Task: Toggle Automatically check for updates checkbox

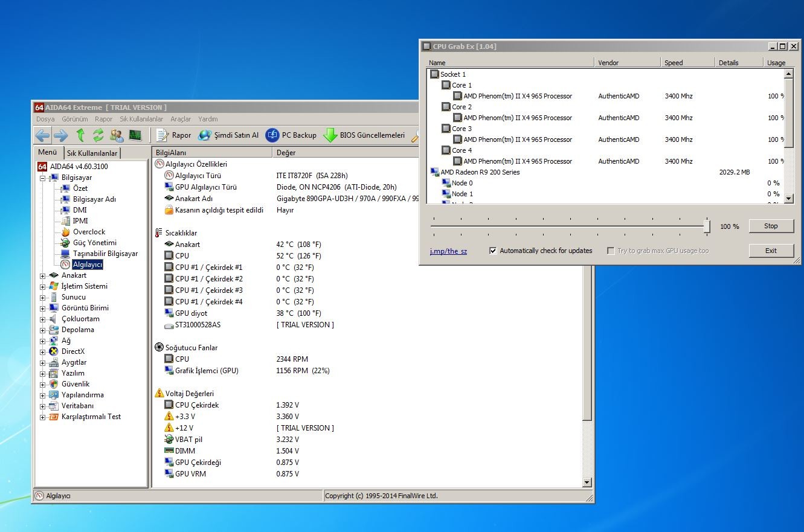Action: pyautogui.click(x=493, y=251)
